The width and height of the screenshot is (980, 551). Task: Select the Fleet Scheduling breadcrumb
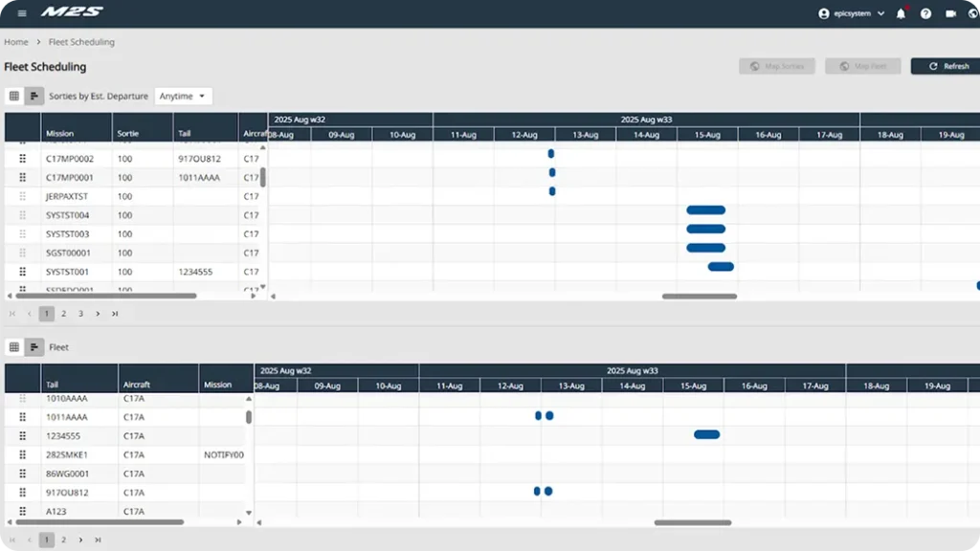point(80,42)
